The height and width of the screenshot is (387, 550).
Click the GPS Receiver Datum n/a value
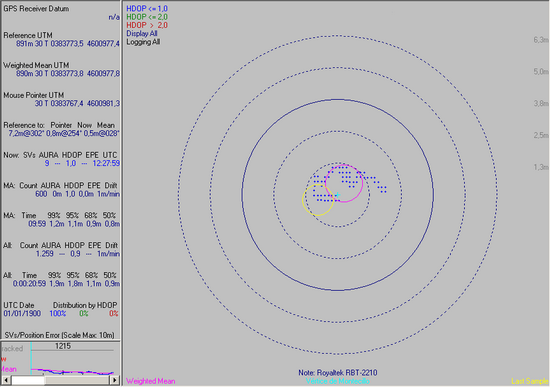(114, 17)
